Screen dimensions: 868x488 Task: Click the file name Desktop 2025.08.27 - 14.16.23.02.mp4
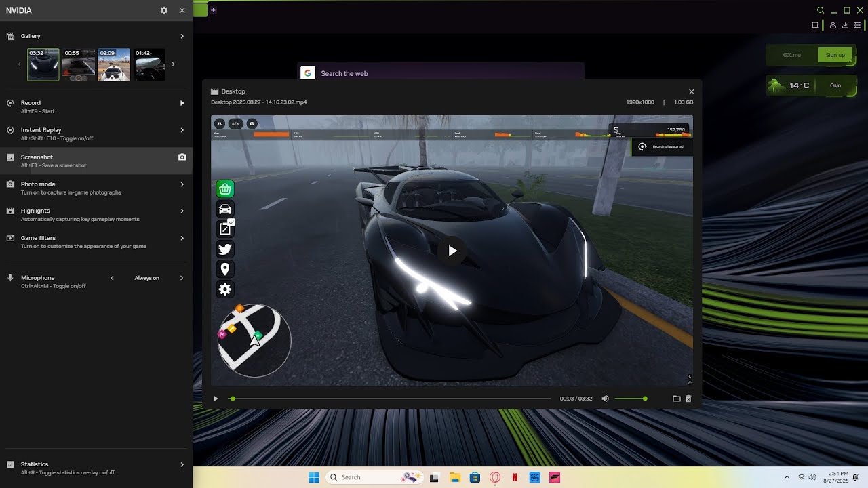point(258,102)
